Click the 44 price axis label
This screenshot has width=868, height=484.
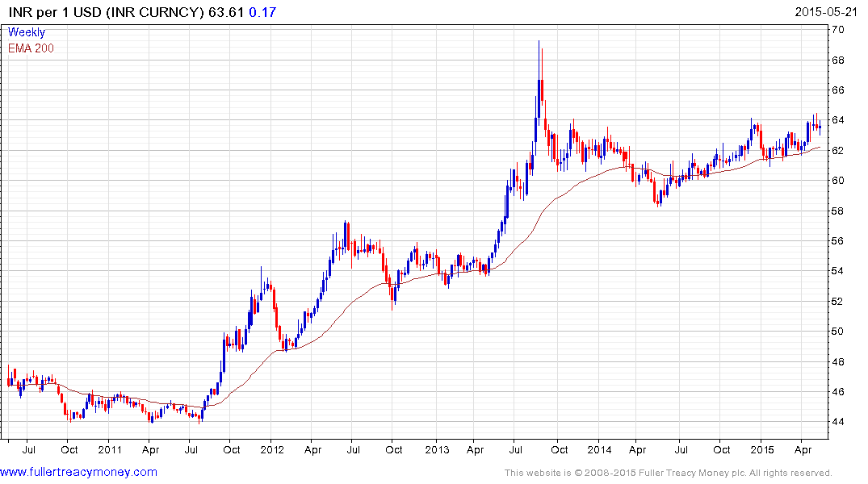point(838,422)
